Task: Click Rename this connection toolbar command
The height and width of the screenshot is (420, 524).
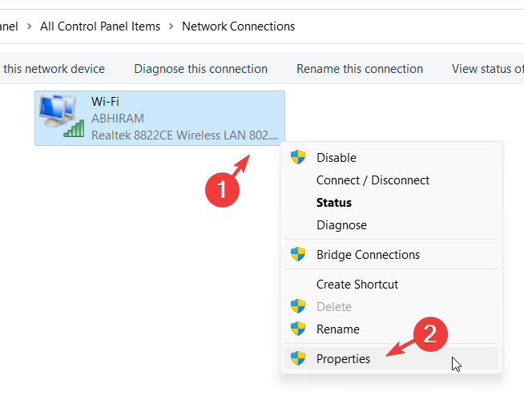Action: [x=360, y=69]
